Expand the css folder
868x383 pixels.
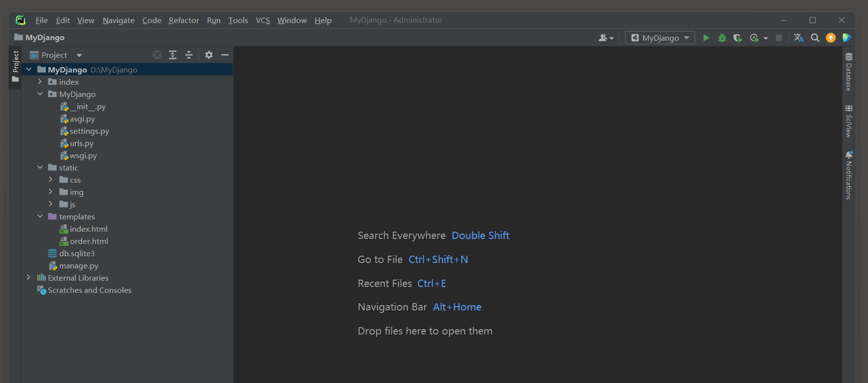click(50, 180)
